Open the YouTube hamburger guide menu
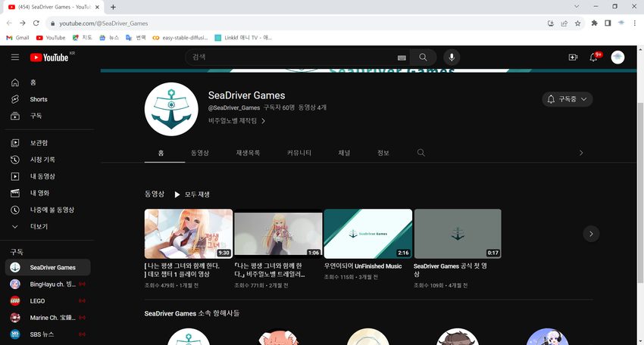This screenshot has width=644, height=345. (x=15, y=57)
